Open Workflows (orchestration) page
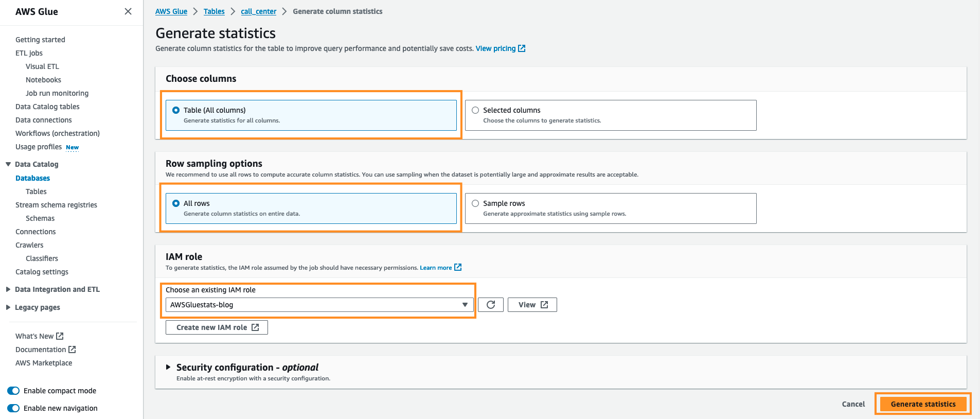Image resolution: width=980 pixels, height=419 pixels. (x=58, y=133)
